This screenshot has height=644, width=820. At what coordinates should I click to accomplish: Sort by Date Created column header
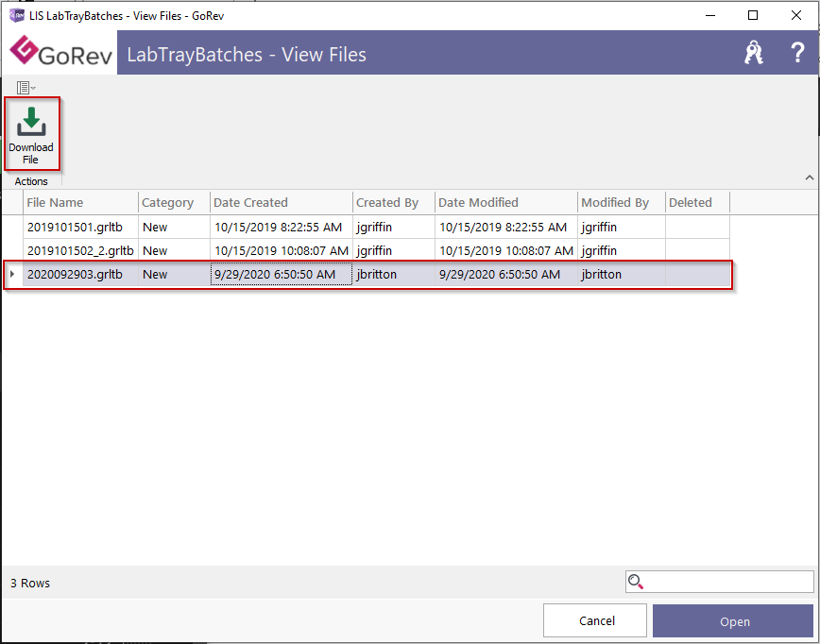pyautogui.click(x=282, y=202)
